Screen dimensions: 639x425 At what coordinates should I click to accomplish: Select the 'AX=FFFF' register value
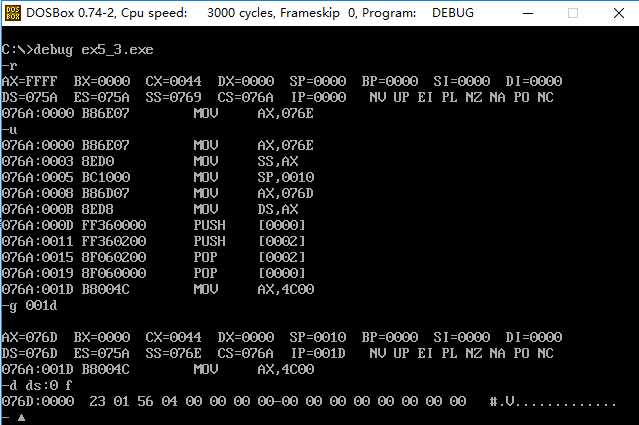point(29,81)
